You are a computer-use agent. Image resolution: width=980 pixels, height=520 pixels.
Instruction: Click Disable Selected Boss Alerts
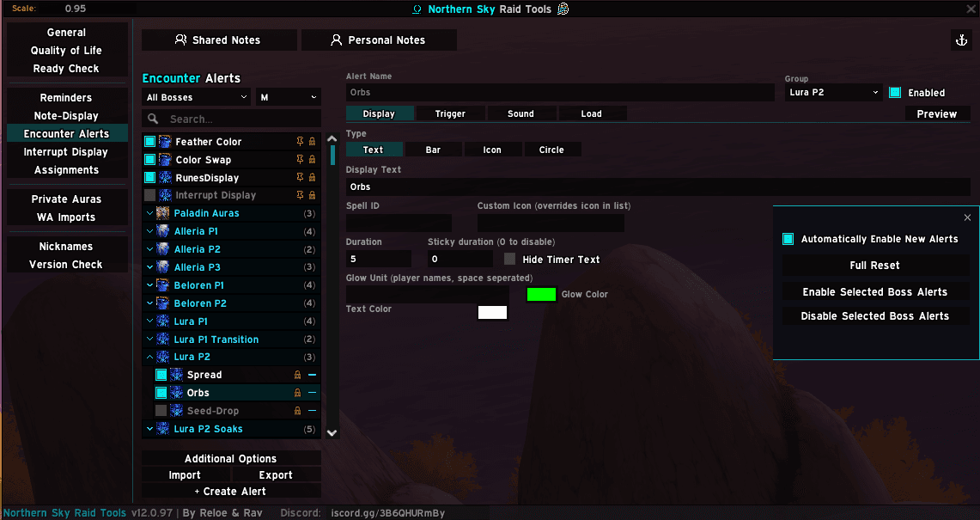[875, 316]
